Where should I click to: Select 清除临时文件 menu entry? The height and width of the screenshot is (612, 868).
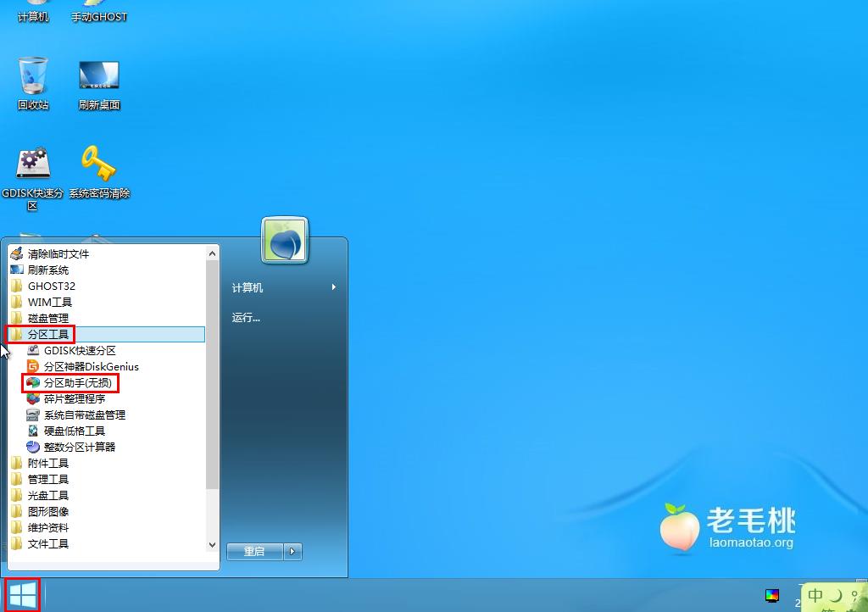point(58,254)
